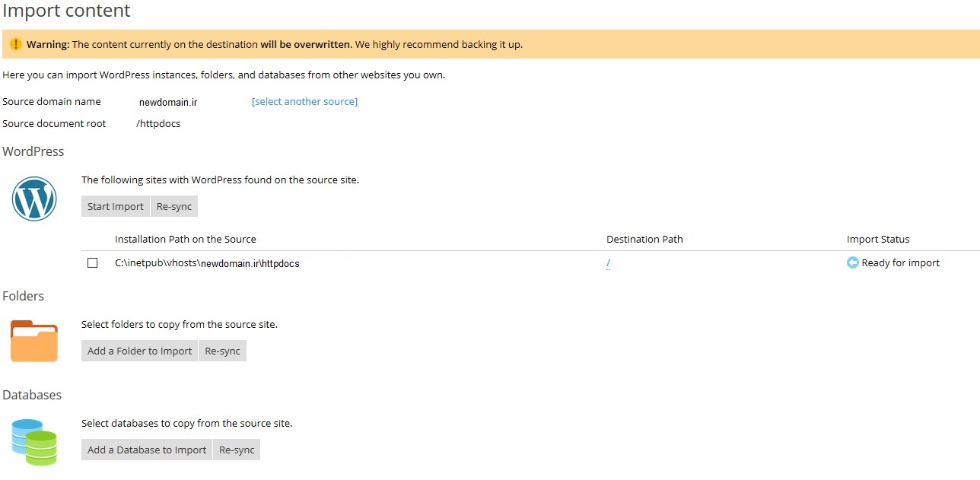Open the select another source link
Image resolution: width=980 pixels, height=480 pixels.
[304, 102]
